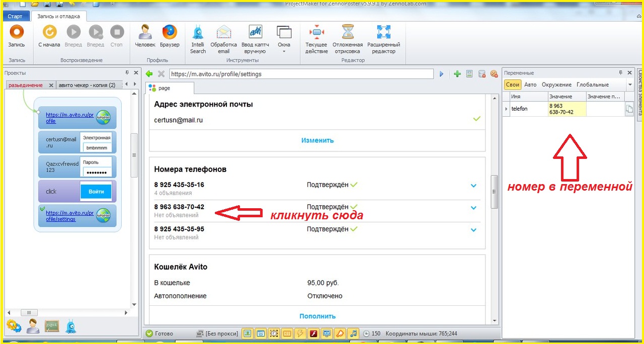The height and width of the screenshot is (344, 644).
Task: Expand the telefon variable row
Action: (x=507, y=109)
